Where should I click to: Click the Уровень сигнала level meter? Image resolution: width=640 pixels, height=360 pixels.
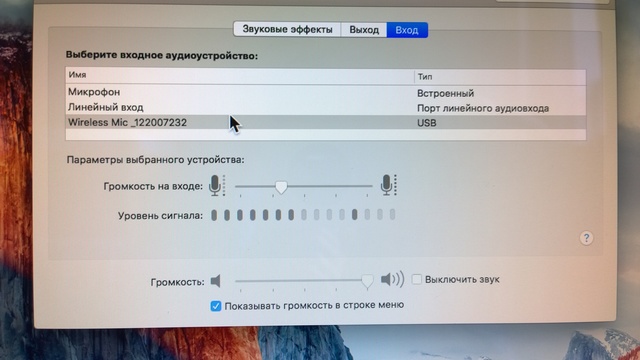point(303,215)
